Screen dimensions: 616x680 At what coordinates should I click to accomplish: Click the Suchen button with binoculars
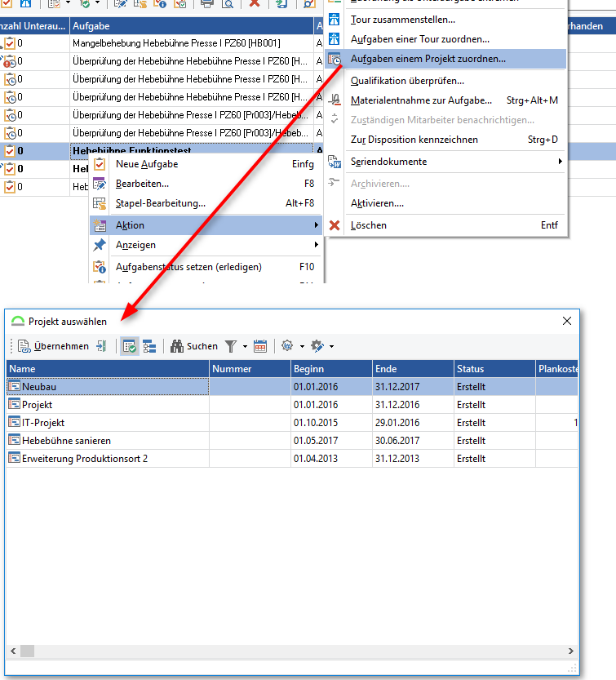(x=193, y=346)
